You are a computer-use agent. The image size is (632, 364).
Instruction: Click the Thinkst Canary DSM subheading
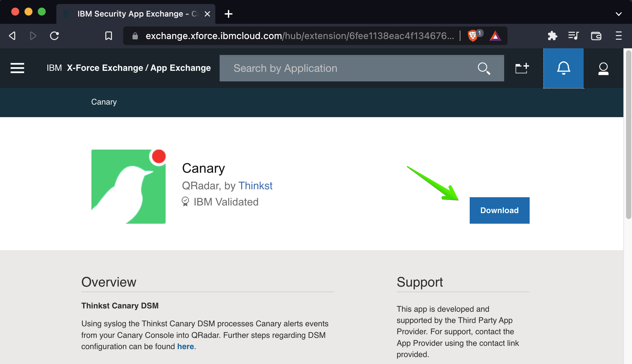click(x=120, y=305)
